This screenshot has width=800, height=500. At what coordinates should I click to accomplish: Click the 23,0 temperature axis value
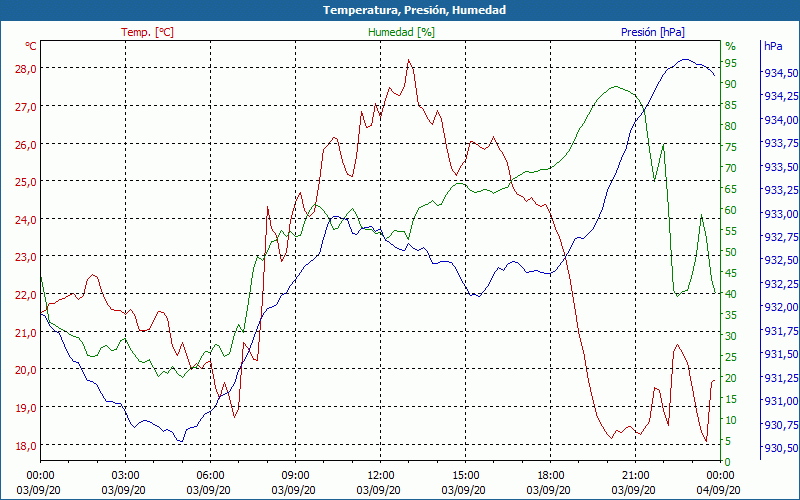point(26,257)
